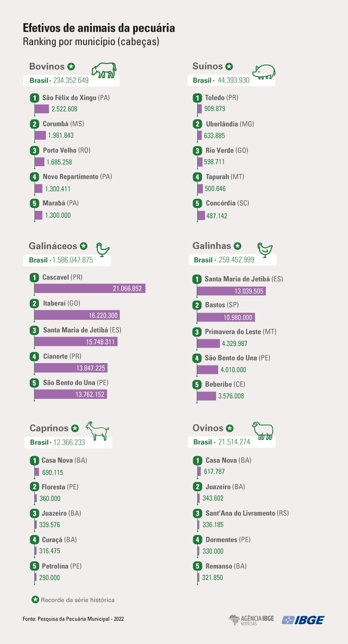The image size is (348, 644).
Task: Click the sheep icon beside Ovinos
Action: [x=263, y=431]
